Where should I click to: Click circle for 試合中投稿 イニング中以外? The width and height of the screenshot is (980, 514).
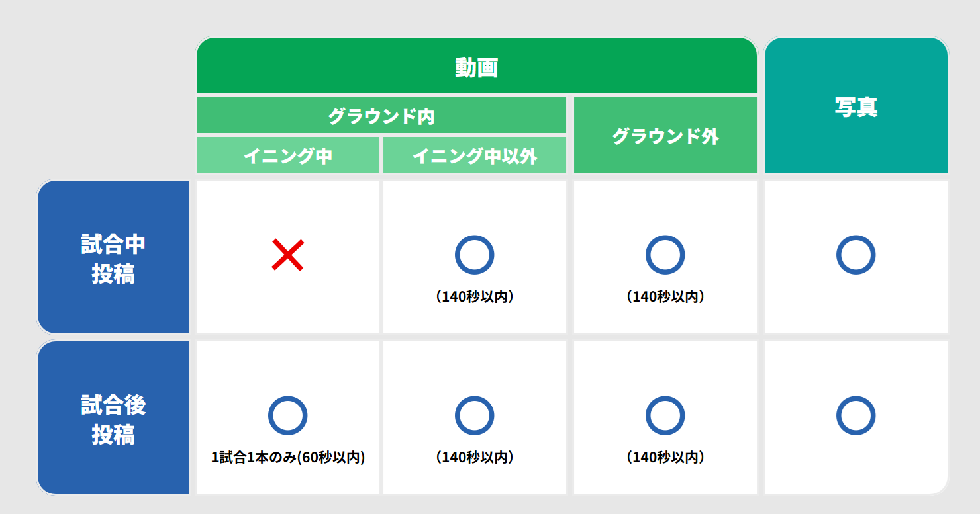[x=474, y=255]
